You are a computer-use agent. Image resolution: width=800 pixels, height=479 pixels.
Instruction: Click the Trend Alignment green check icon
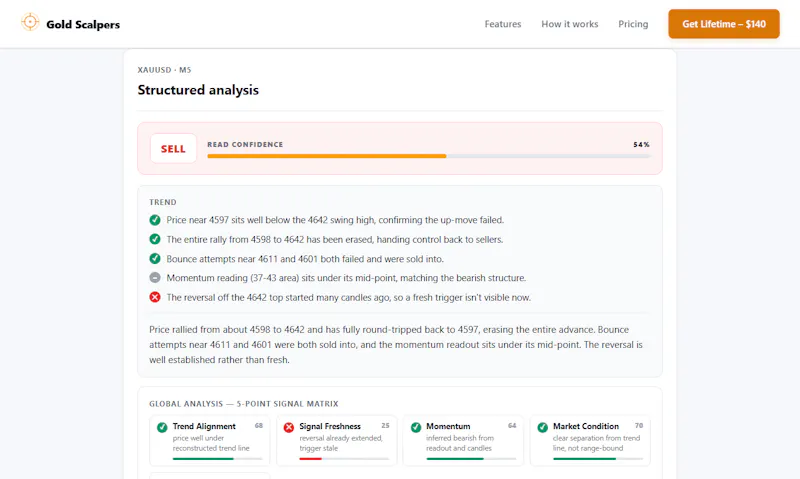162,427
